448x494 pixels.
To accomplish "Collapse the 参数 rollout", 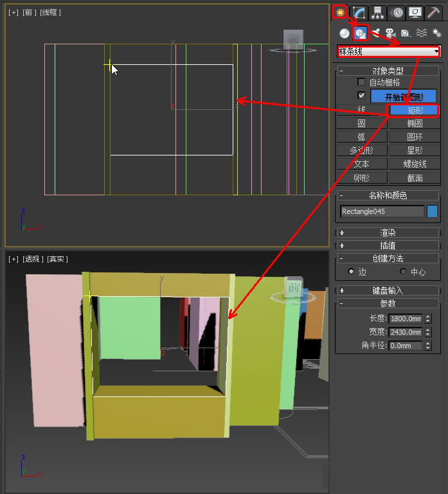I will click(388, 303).
